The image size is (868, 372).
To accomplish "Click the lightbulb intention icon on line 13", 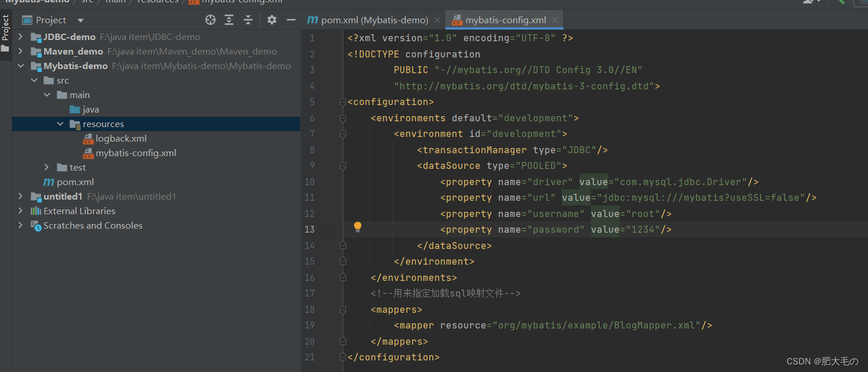I will (358, 227).
